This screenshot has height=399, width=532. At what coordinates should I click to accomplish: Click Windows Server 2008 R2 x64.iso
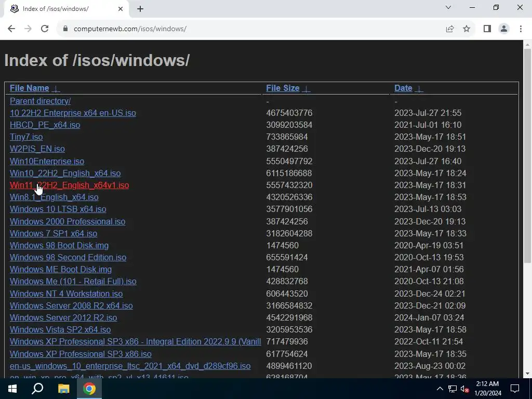(71, 305)
